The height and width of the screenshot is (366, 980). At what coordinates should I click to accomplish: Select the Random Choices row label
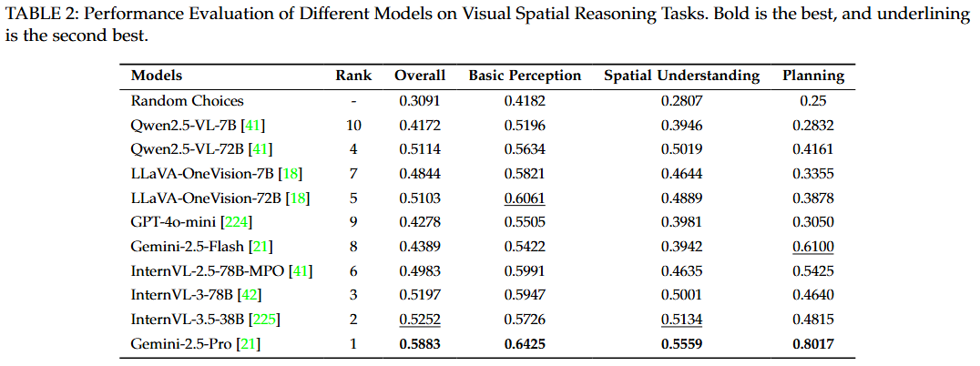click(188, 101)
